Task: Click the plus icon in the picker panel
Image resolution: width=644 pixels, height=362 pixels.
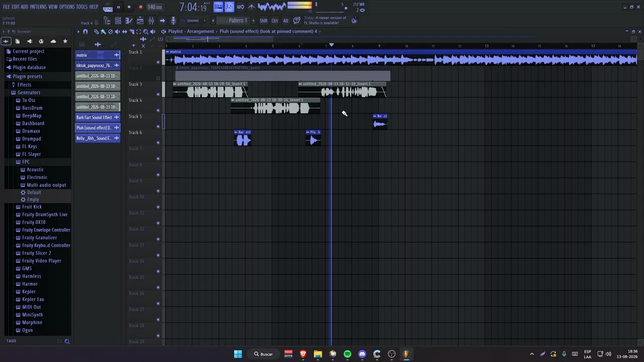Action: 133,45
